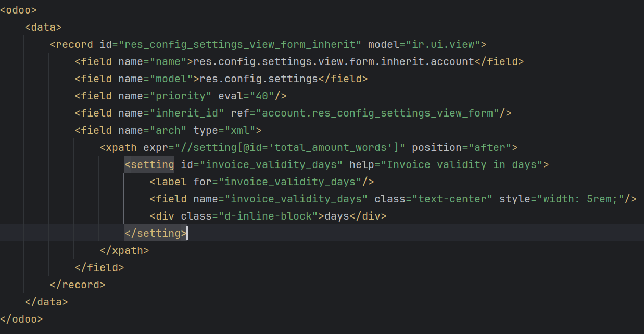Click the closing </field> tag of arch

(x=99, y=267)
